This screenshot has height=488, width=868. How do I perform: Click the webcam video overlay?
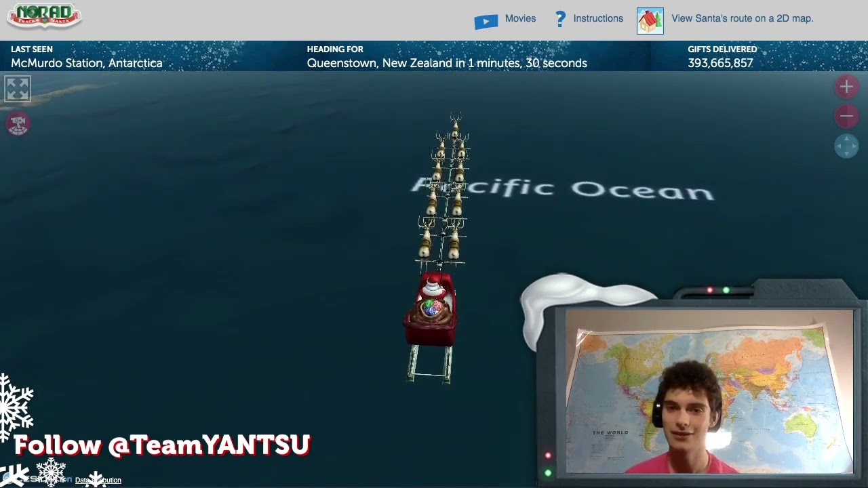709,392
